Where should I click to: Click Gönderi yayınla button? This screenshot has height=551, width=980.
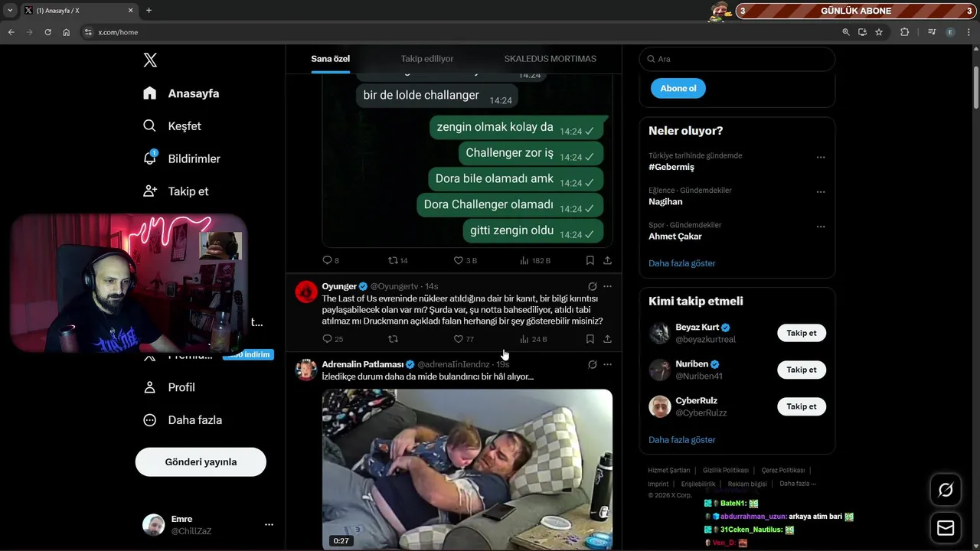(201, 462)
